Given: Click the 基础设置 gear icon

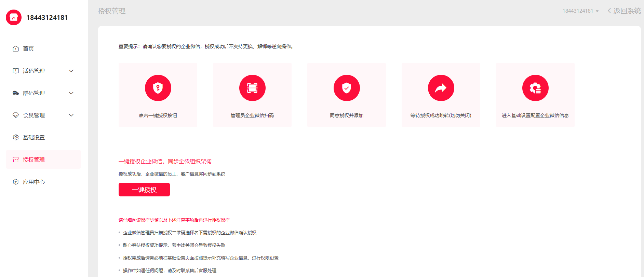Looking at the screenshot, I should 16,137.
